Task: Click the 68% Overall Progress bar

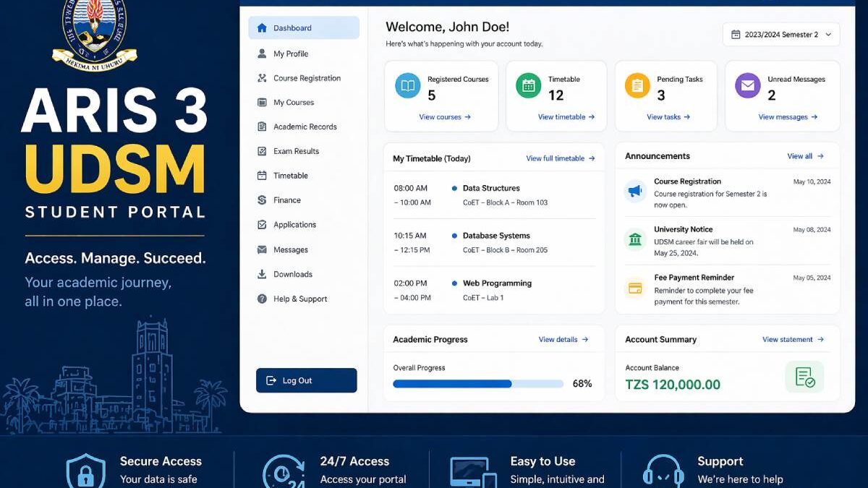Action: [477, 383]
